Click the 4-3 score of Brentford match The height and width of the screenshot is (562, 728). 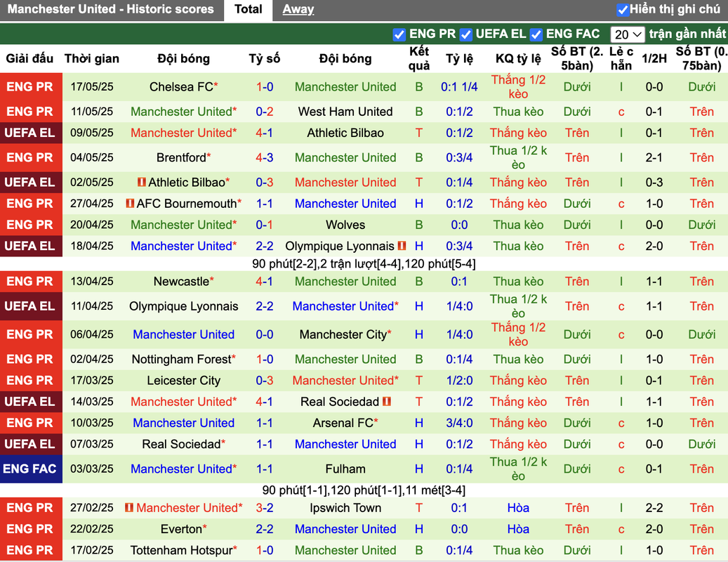265,157
